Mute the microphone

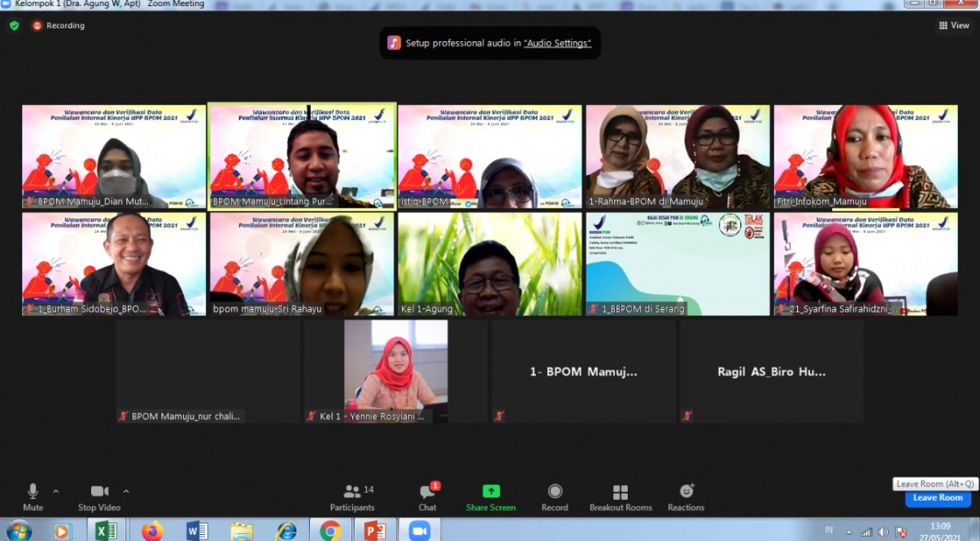pyautogui.click(x=33, y=498)
